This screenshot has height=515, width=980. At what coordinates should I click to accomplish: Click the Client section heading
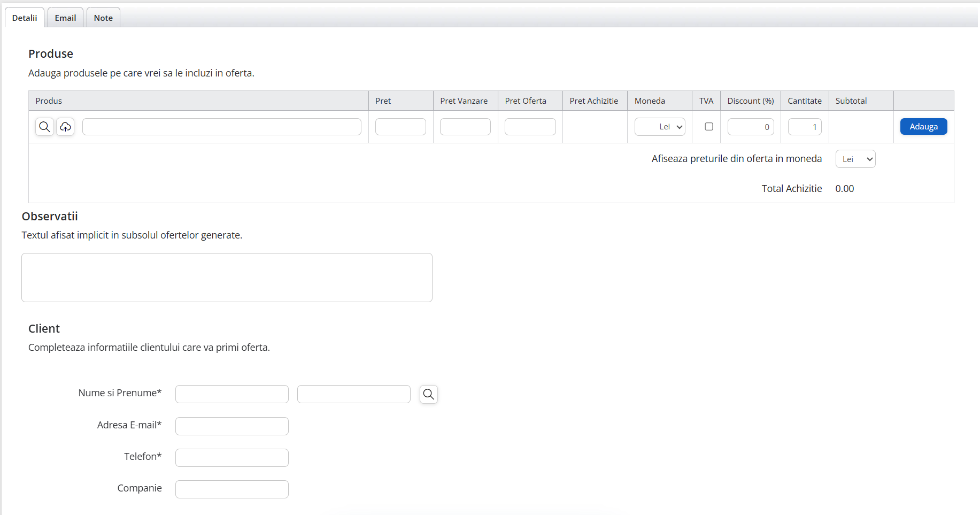pyautogui.click(x=44, y=328)
